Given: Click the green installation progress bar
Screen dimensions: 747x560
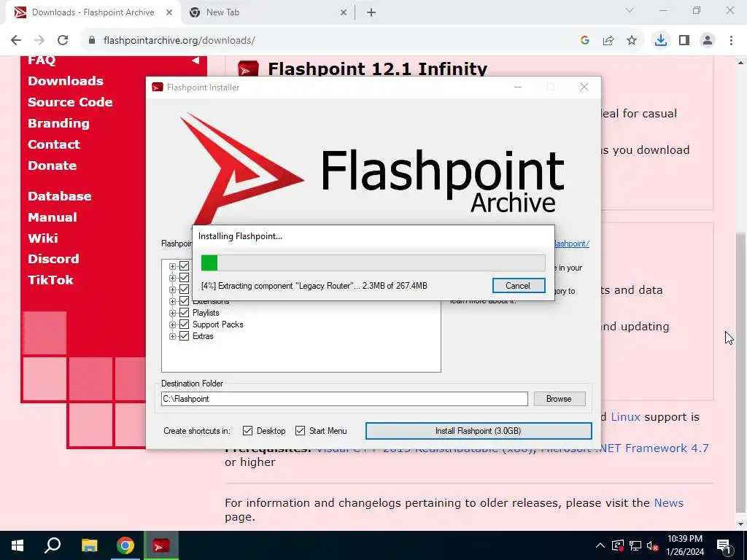Looking at the screenshot, I should tap(373, 262).
